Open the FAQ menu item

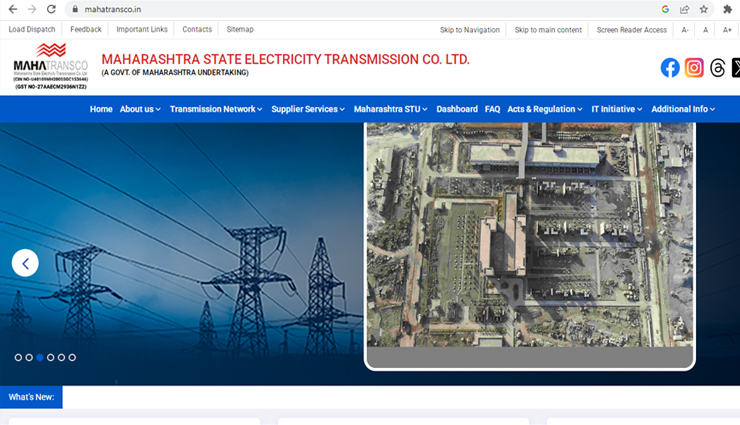tap(492, 109)
